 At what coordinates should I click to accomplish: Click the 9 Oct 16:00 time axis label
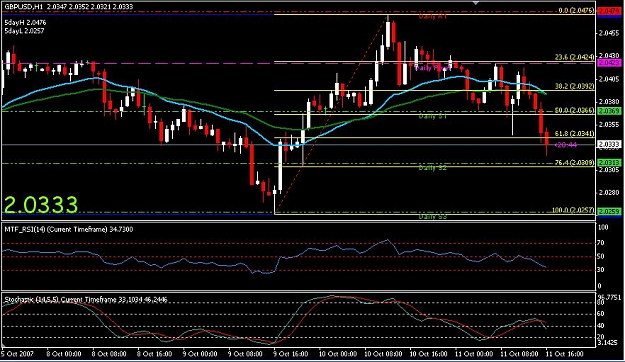pos(291,354)
